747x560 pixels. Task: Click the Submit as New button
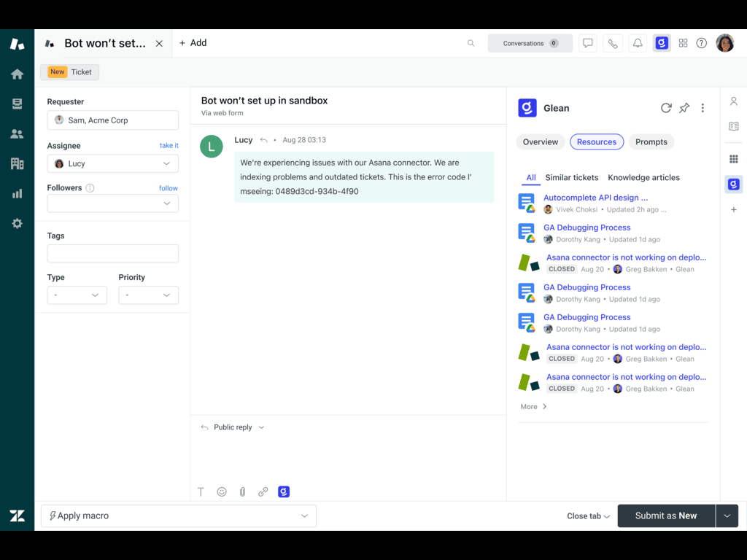pyautogui.click(x=665, y=516)
